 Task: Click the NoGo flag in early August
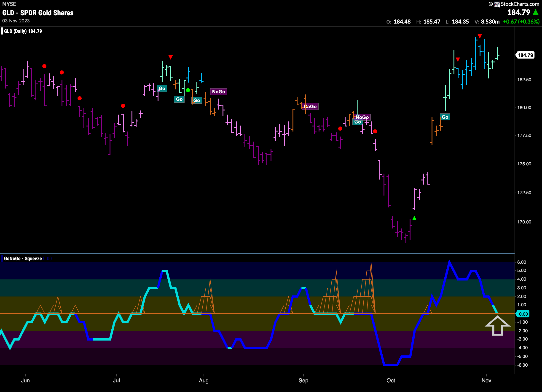(218, 91)
